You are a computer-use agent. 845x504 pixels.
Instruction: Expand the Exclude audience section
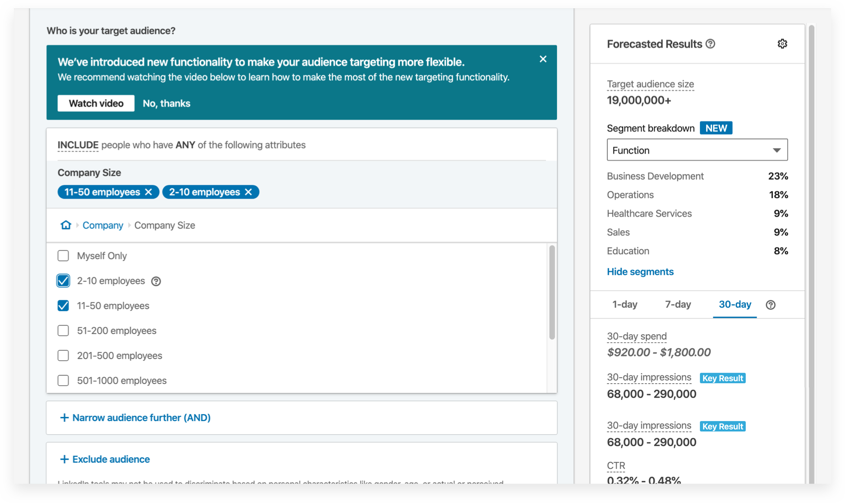click(105, 459)
